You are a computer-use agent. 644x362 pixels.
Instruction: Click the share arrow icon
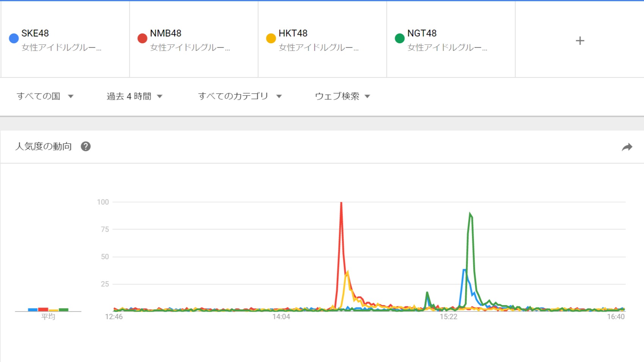pyautogui.click(x=627, y=147)
